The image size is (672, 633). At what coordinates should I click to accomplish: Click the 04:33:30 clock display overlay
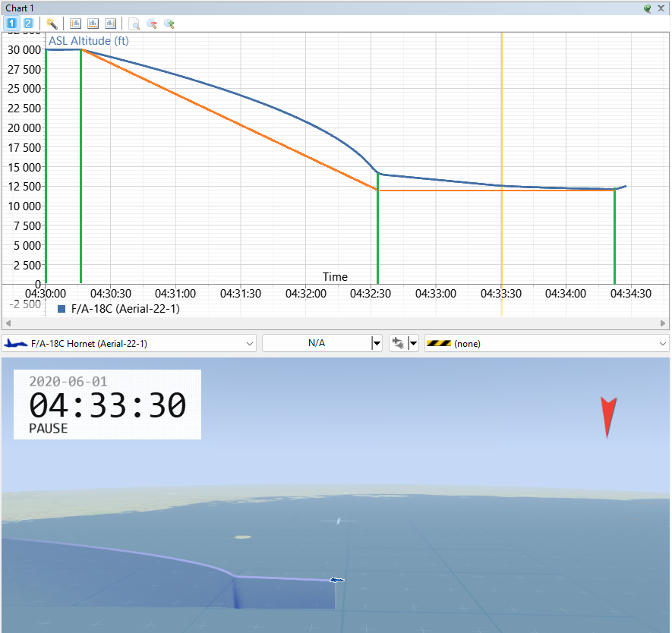[108, 405]
